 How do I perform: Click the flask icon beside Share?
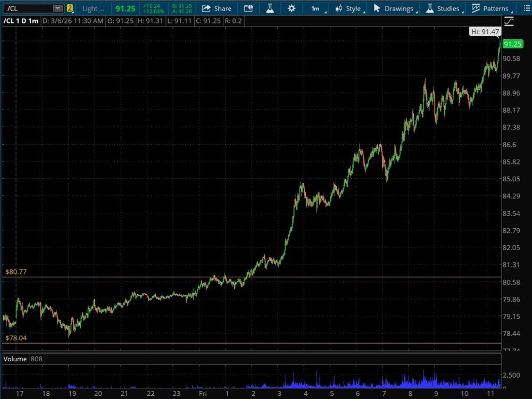[270, 9]
